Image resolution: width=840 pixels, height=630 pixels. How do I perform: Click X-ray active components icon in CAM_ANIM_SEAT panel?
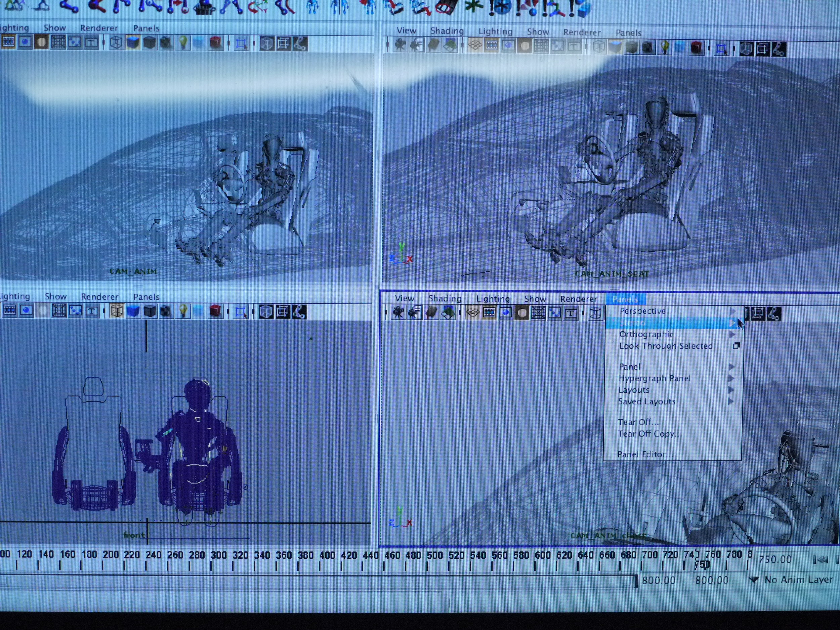762,49
